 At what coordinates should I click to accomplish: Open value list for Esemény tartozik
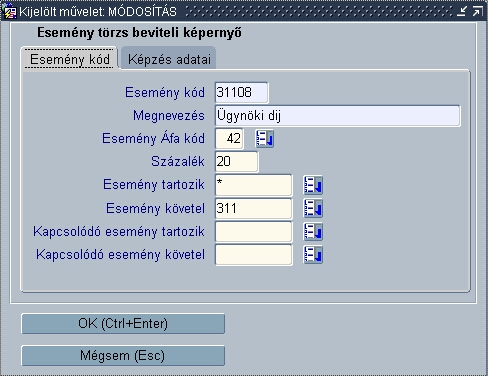313,185
